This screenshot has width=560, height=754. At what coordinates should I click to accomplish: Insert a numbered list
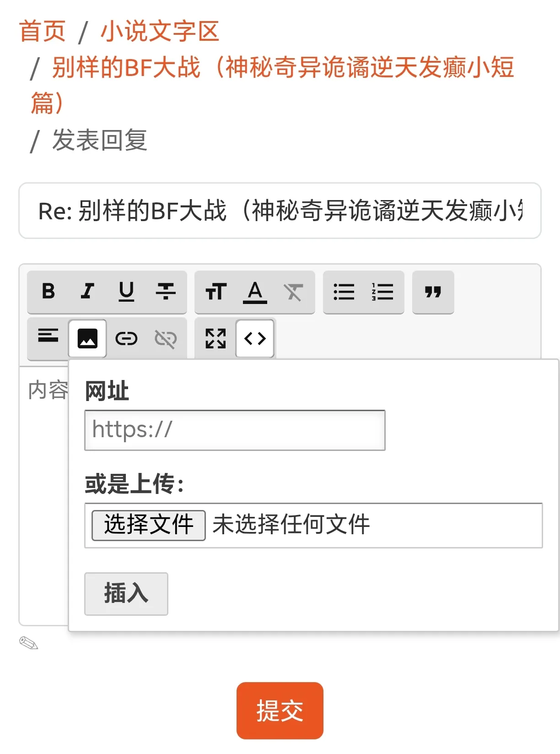(x=383, y=291)
